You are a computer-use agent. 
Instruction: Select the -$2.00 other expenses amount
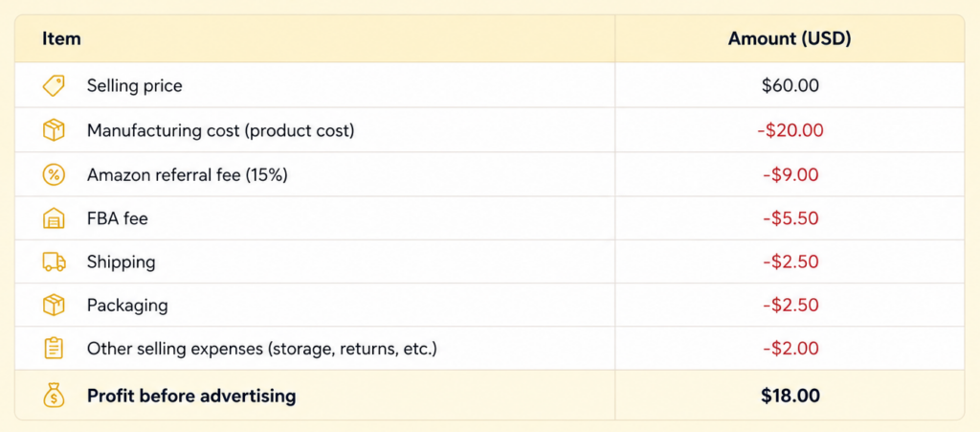point(790,349)
